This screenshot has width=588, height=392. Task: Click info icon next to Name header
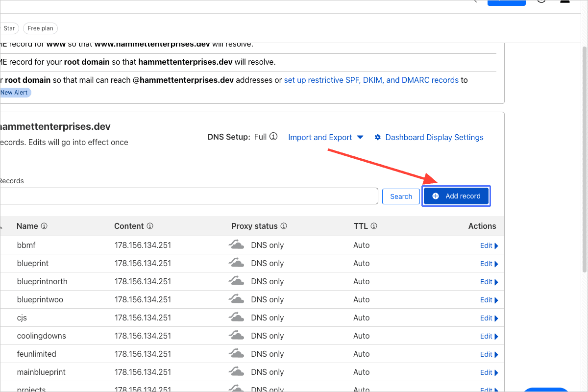44,226
